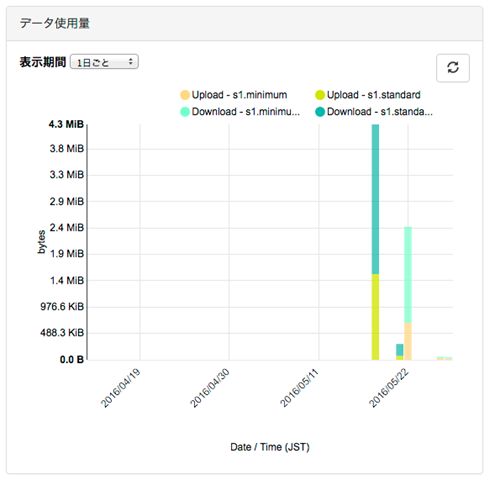Click the 4.3 MiB axis value
Screen dimensions: 490x480
tap(66, 124)
